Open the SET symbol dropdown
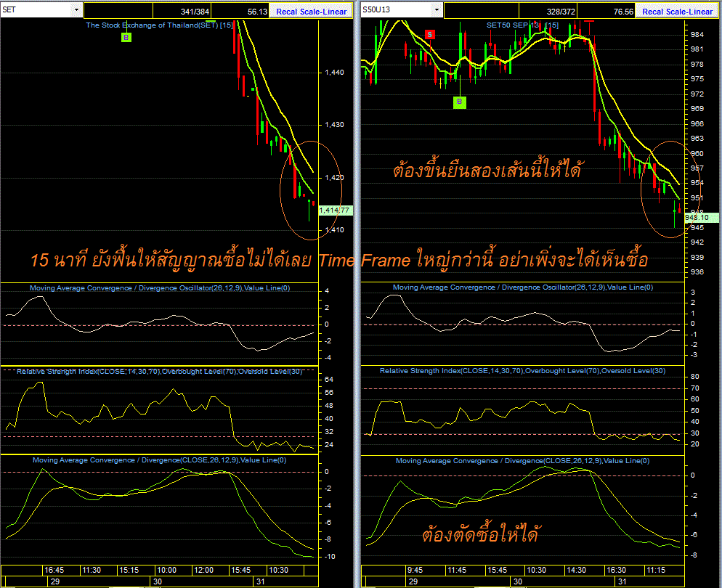 click(76, 9)
